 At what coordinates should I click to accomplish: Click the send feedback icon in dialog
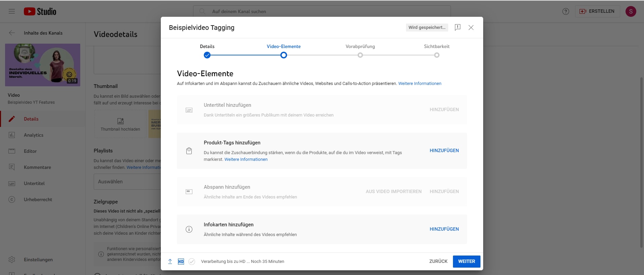[457, 28]
